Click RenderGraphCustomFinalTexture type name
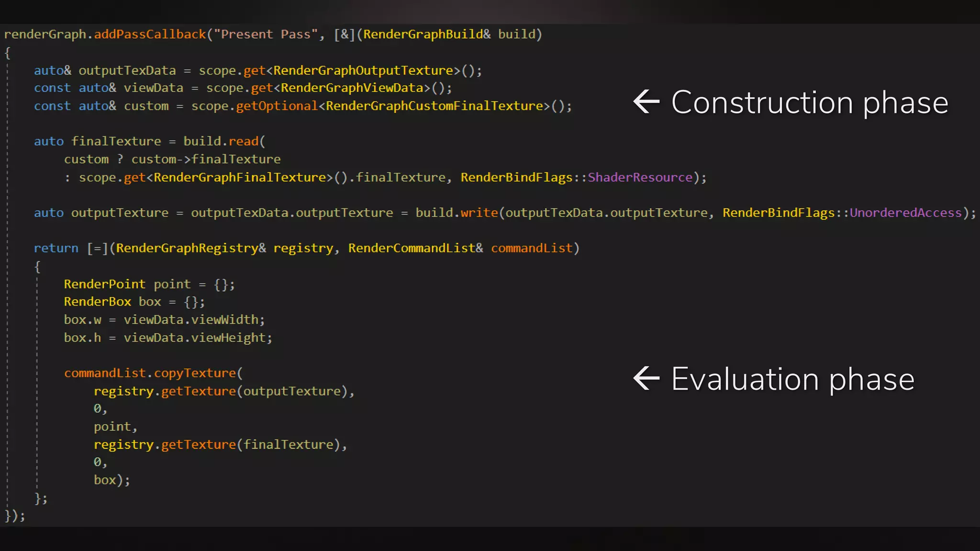 434,106
